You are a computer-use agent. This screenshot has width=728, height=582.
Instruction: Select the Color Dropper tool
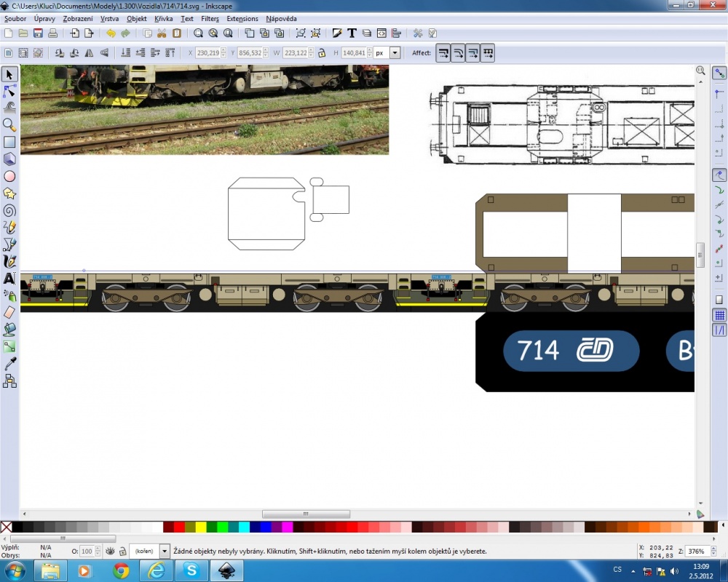tap(9, 364)
